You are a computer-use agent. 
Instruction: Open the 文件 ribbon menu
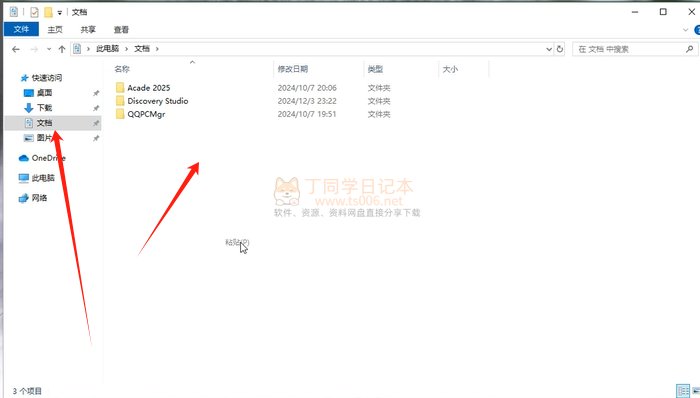pyautogui.click(x=21, y=29)
